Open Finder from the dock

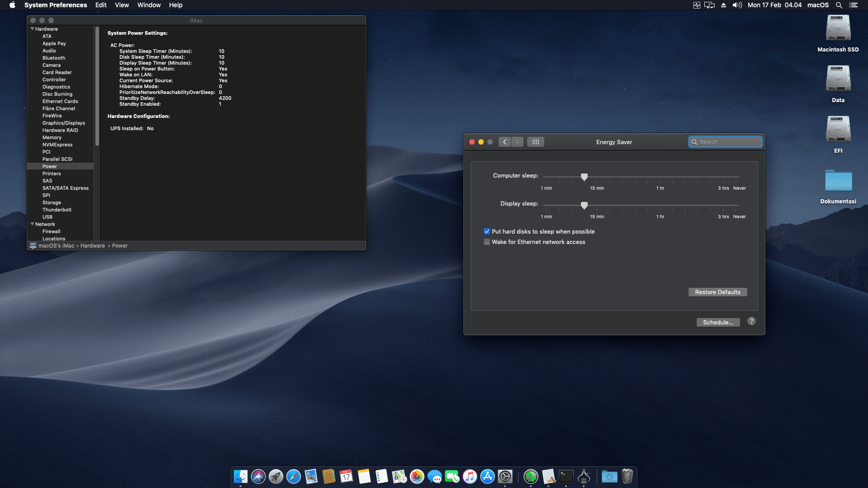[241, 476]
